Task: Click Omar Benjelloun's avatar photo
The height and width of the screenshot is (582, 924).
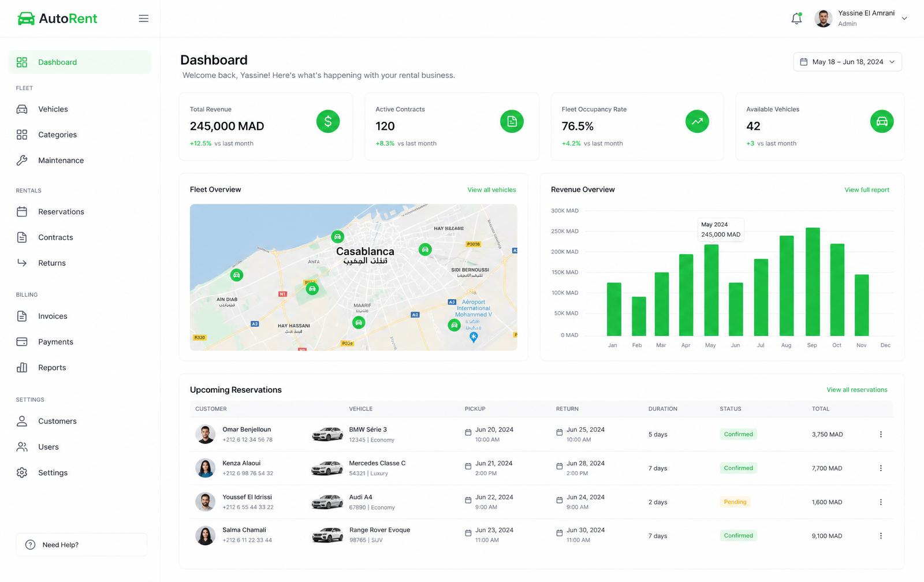Action: point(205,434)
